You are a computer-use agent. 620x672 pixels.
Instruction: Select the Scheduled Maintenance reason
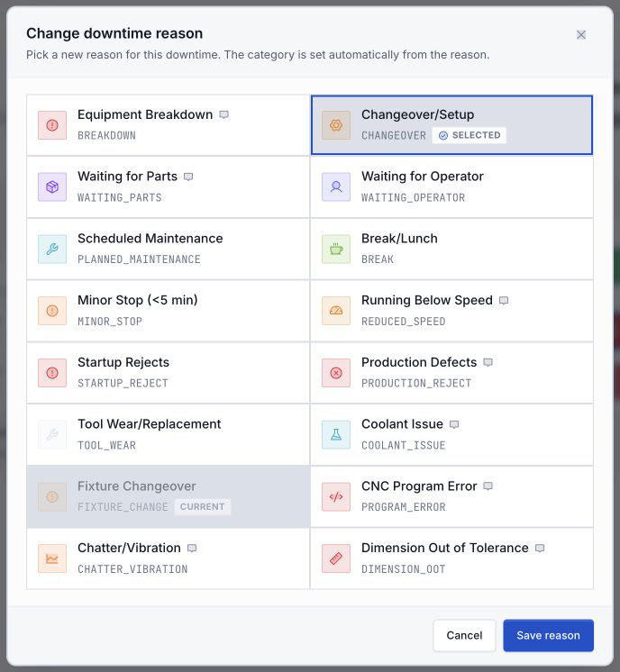click(169, 249)
